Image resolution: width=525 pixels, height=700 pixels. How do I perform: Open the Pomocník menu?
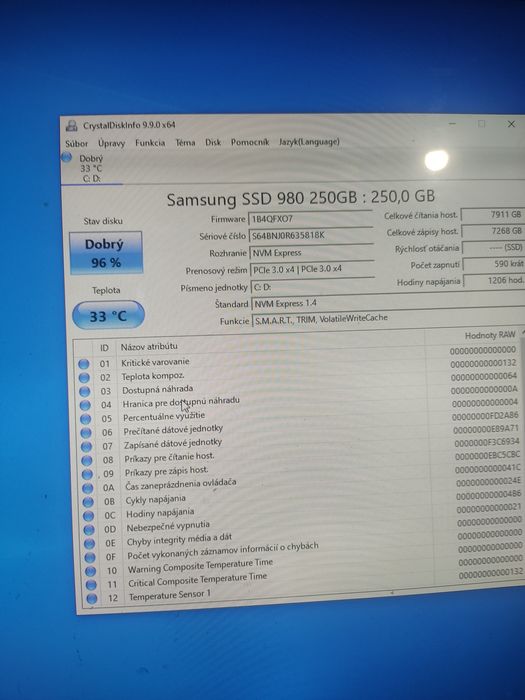[x=250, y=142]
